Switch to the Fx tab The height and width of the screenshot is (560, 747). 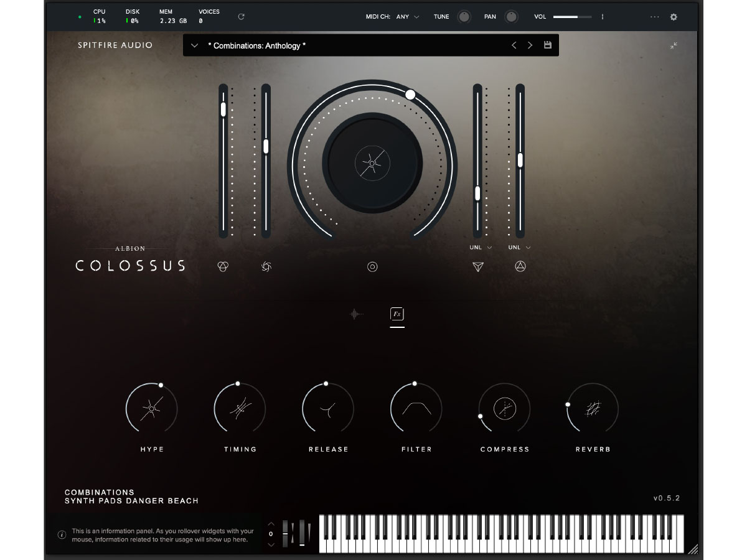(x=397, y=314)
